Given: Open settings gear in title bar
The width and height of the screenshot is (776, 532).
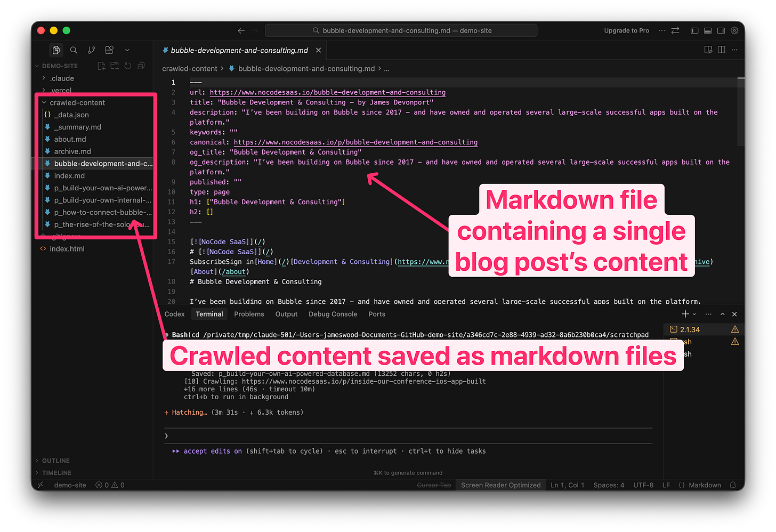Looking at the screenshot, I should pos(734,31).
